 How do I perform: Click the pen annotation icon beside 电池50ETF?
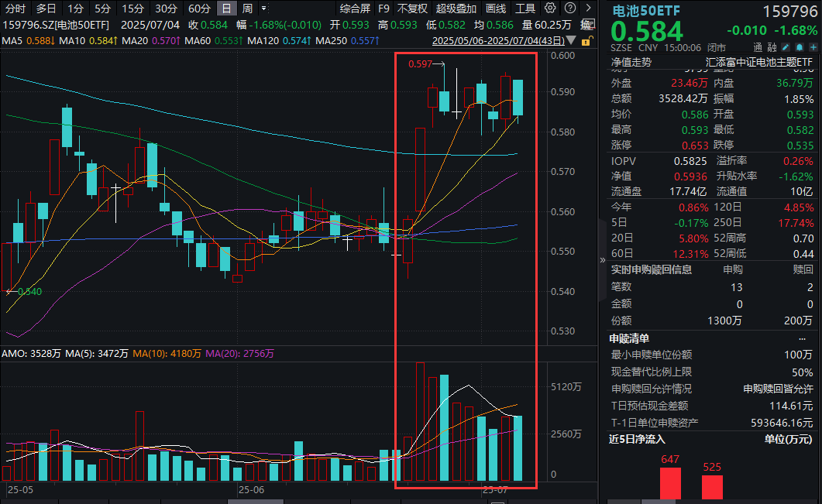(x=785, y=46)
